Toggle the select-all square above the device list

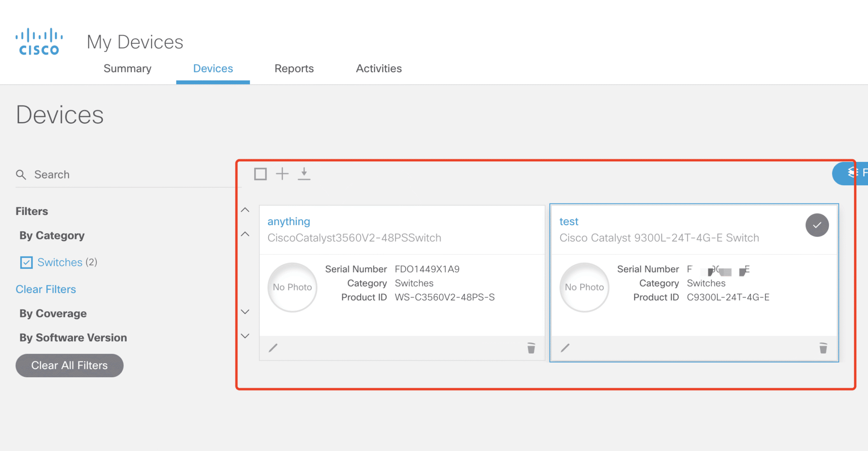pos(260,173)
